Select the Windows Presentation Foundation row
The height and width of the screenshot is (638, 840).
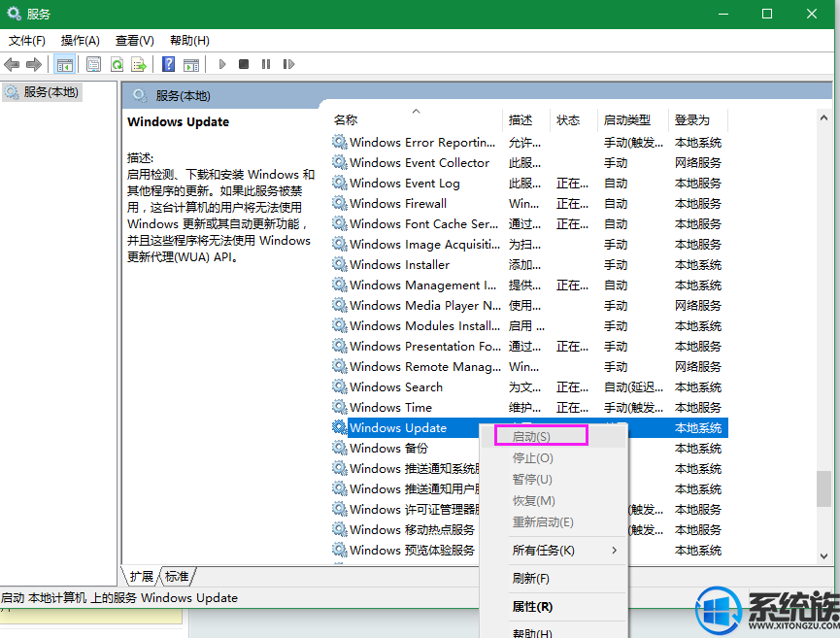point(529,346)
